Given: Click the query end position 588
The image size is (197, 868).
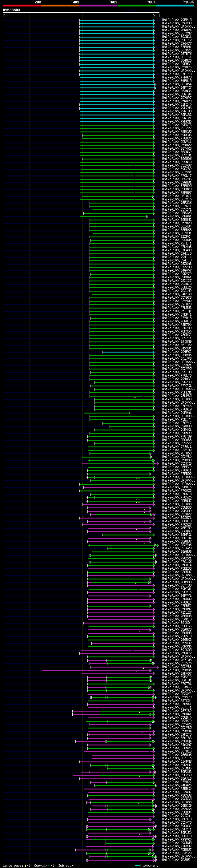Looking at the screenshot, I should (x=155, y=15).
